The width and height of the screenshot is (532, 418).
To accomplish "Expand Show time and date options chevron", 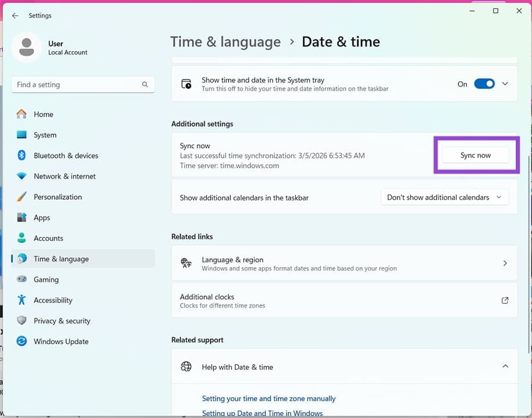I will tap(505, 84).
